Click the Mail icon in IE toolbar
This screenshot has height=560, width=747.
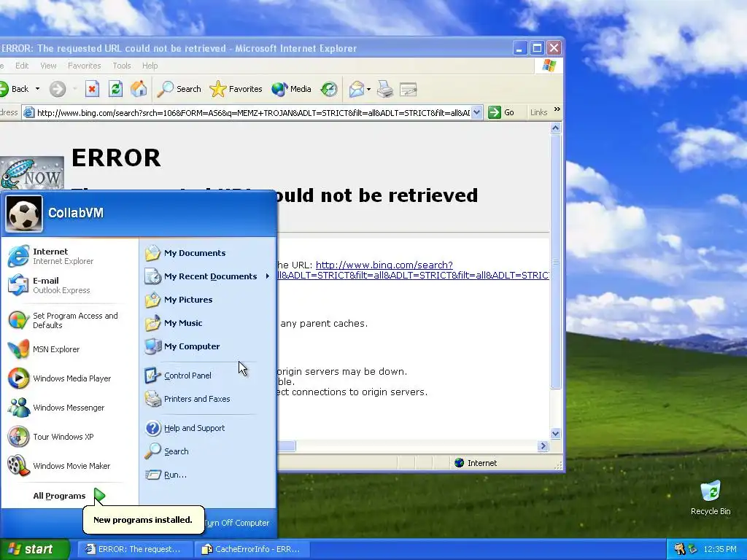tap(356, 89)
